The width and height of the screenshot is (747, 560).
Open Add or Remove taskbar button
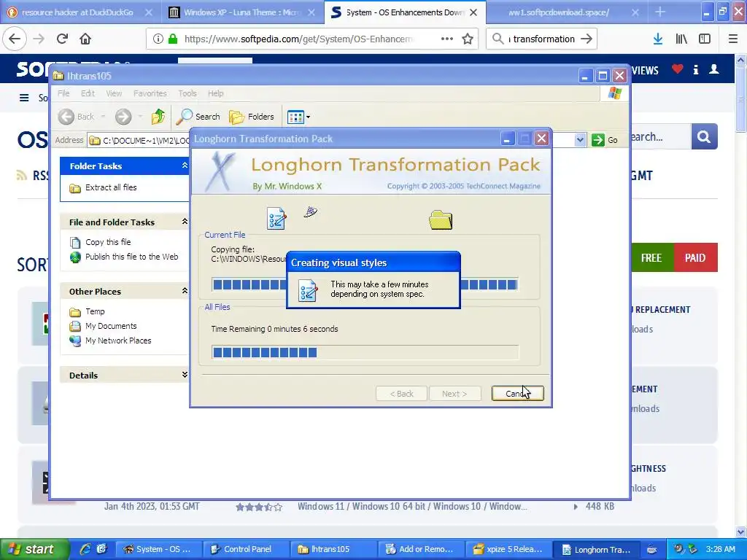click(421, 549)
